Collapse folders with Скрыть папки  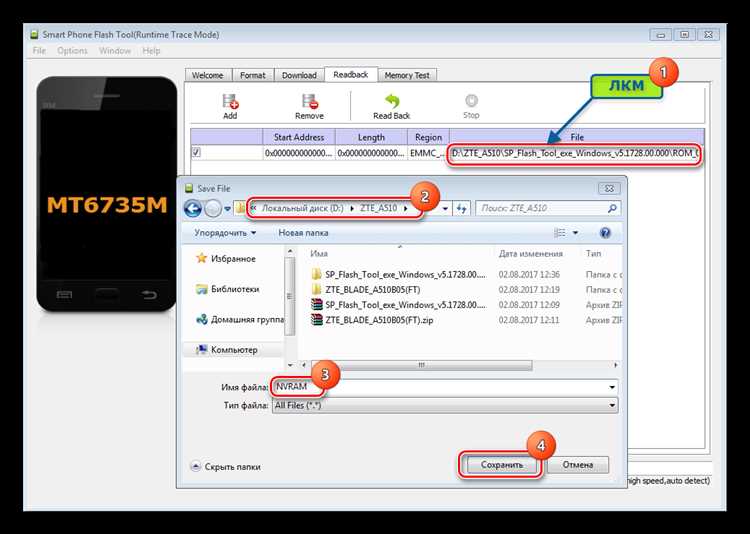(226, 467)
